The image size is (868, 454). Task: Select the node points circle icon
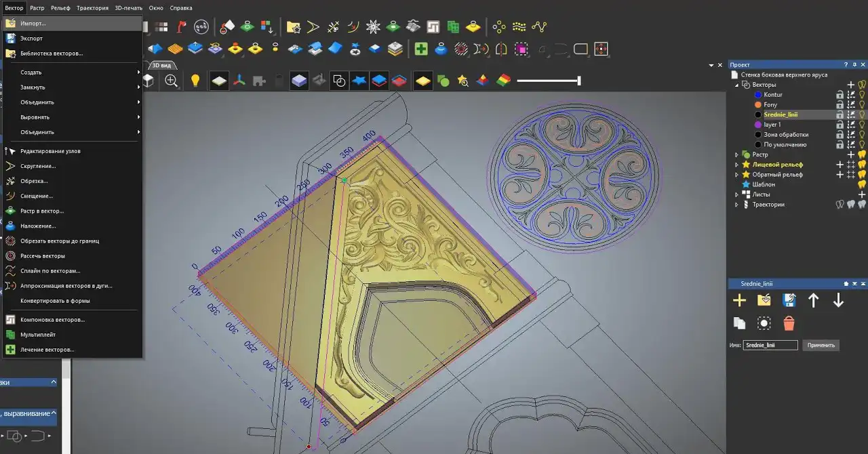499,27
